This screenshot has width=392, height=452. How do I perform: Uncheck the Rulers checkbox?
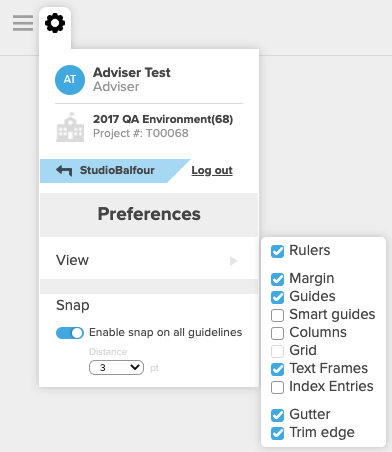tap(277, 251)
